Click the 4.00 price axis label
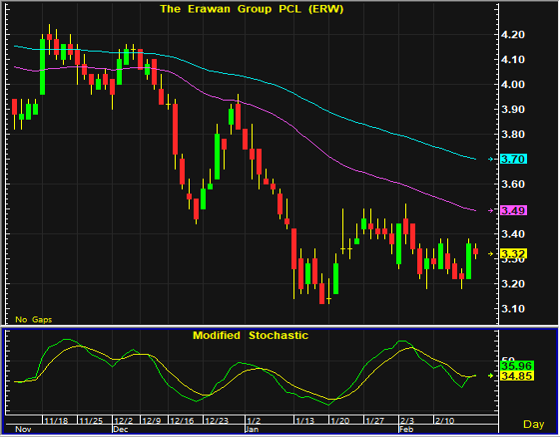The width and height of the screenshot is (560, 437). point(513,85)
